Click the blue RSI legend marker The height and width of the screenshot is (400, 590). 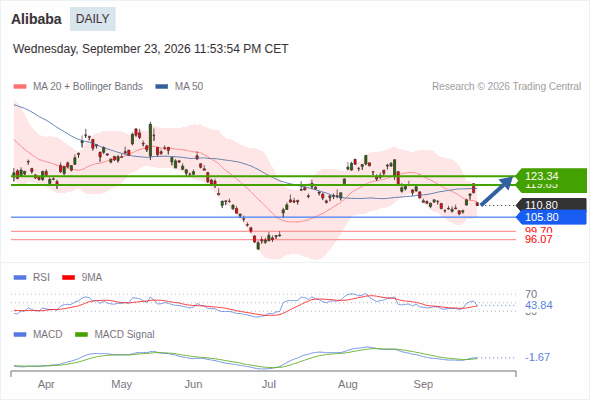coord(20,278)
